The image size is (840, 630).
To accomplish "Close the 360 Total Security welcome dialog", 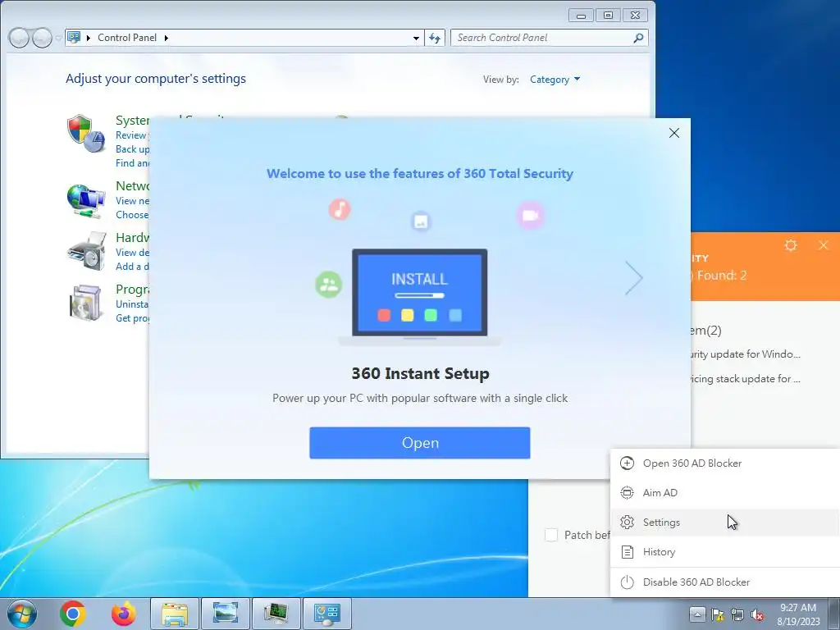I will click(674, 133).
